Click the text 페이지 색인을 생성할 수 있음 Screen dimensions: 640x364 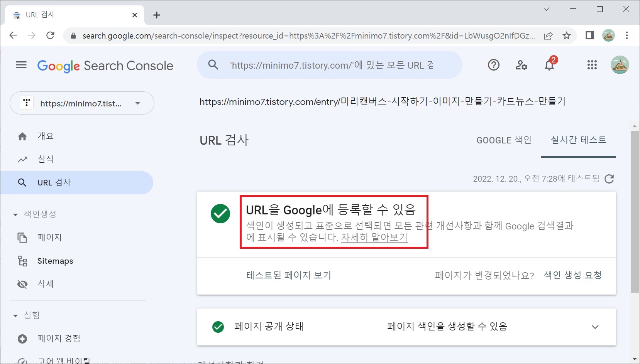click(447, 327)
